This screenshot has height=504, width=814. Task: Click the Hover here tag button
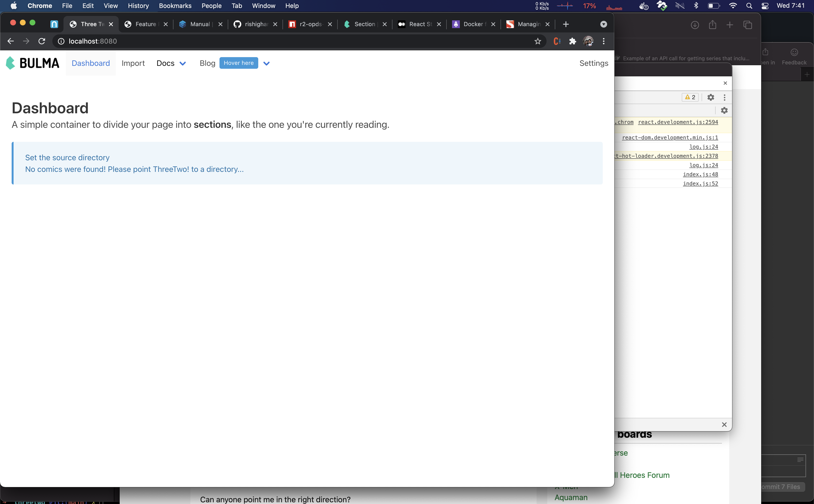(x=239, y=63)
